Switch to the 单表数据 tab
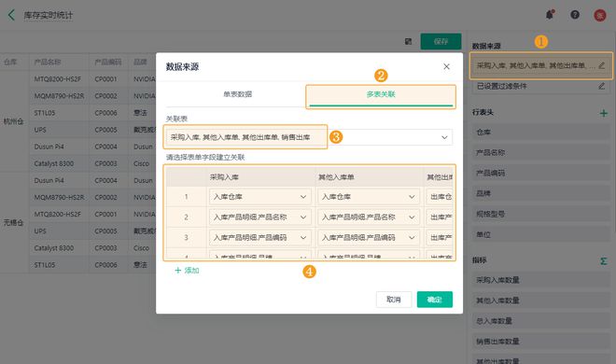The image size is (616, 364). tap(237, 94)
